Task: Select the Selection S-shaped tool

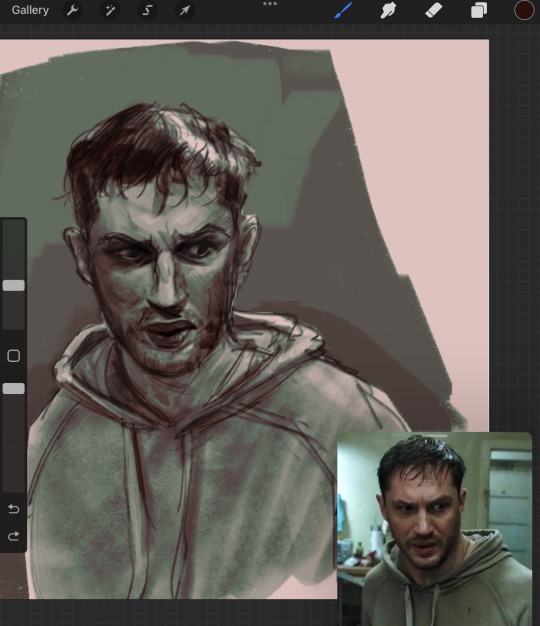Action: (x=147, y=10)
